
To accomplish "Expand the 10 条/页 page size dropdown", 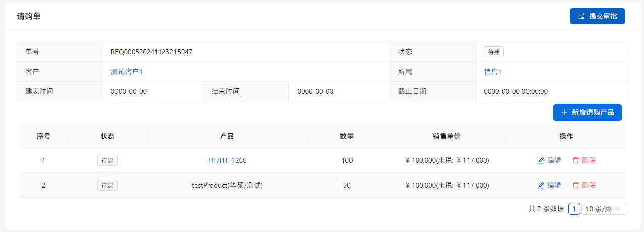I will (x=603, y=209).
